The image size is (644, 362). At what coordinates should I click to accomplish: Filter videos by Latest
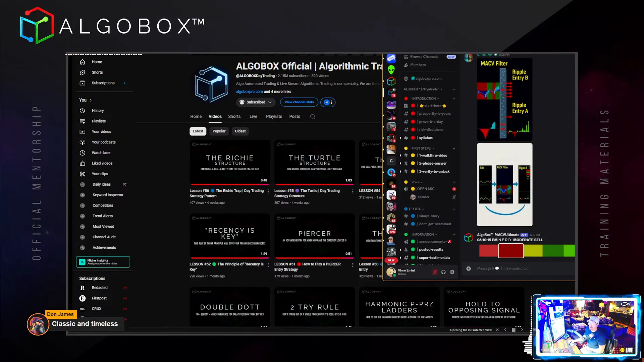coord(198,131)
